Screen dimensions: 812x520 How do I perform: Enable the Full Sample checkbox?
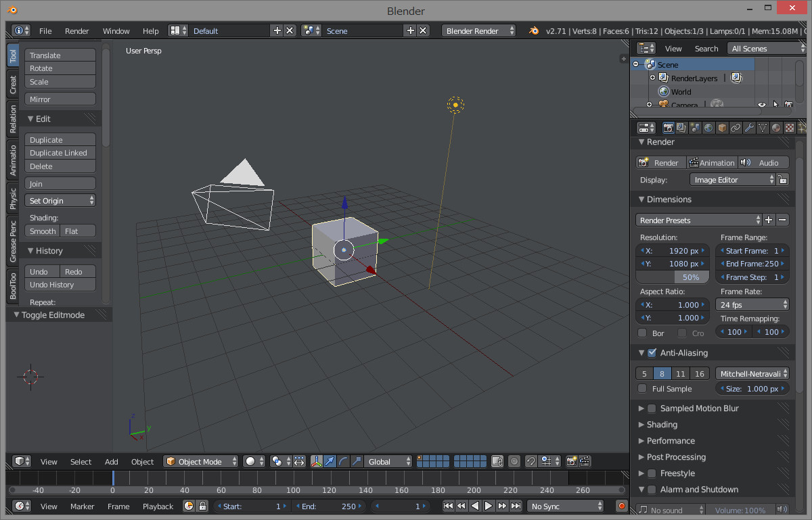point(642,388)
